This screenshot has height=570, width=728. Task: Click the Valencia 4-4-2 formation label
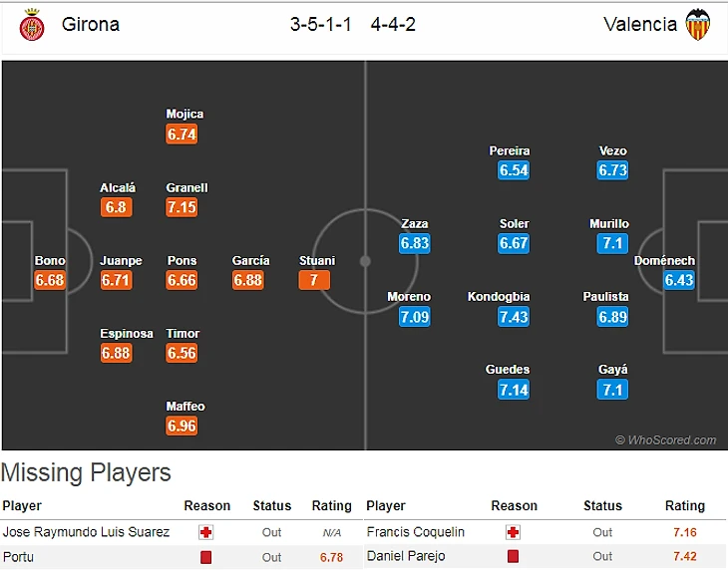393,24
